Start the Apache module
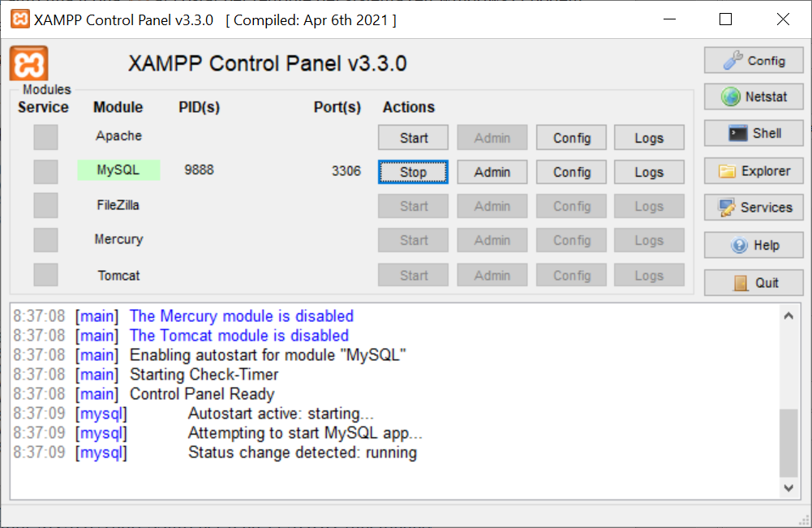812x528 pixels. [x=413, y=138]
